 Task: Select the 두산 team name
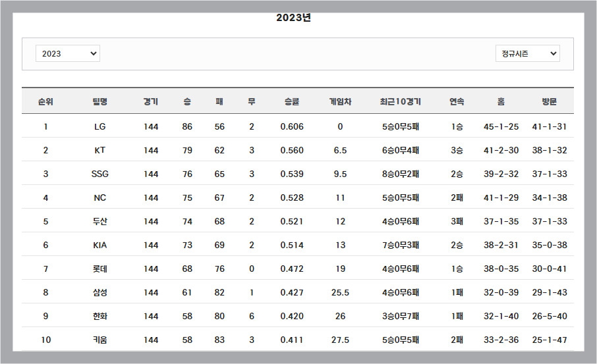click(x=99, y=221)
